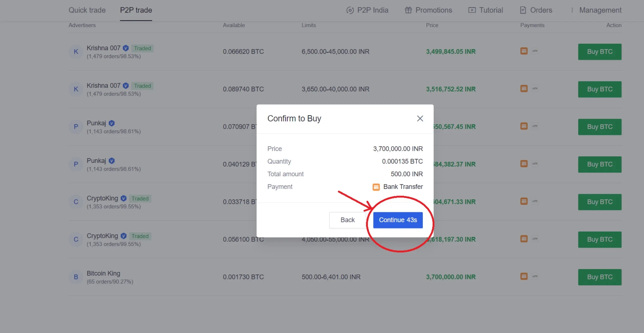Image resolution: width=644 pixels, height=333 pixels.
Task: Click Traded tag, CryptoKing 0.056100 row
Action: 140,236
